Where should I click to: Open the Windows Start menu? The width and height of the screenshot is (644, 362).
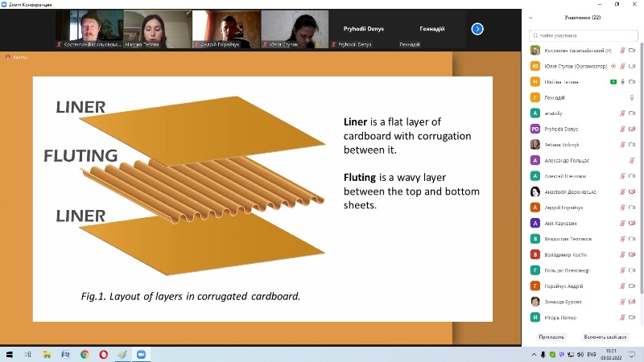pyautogui.click(x=9, y=355)
